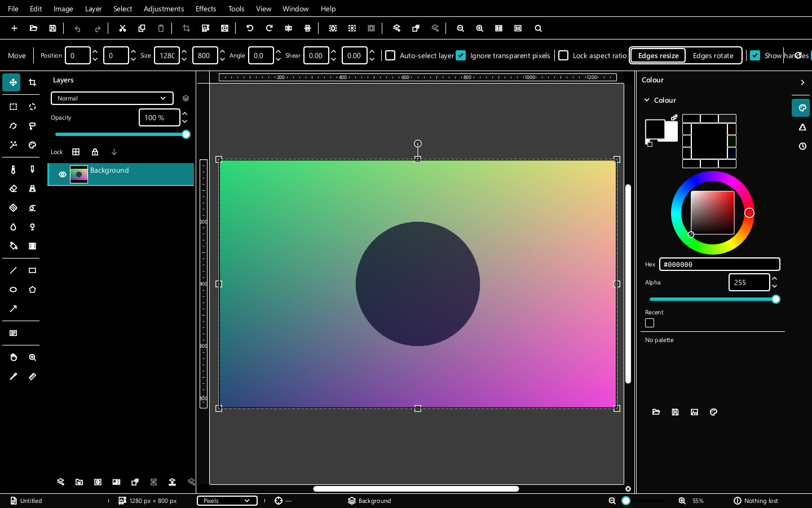The image size is (812, 508).
Task: Enable Lock aspect ratio
Action: coord(563,55)
